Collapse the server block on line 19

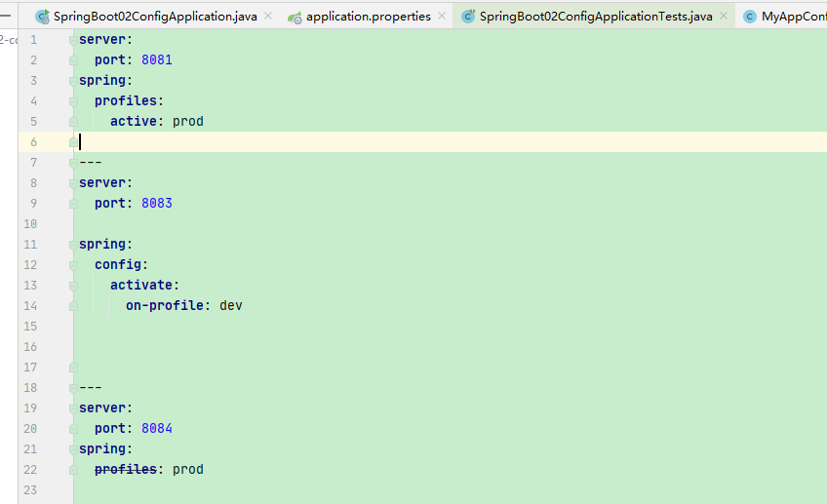(x=73, y=408)
